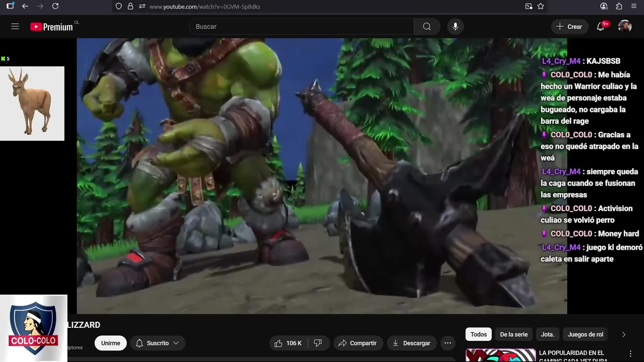Show site security padlock info
This screenshot has height=362, width=644.
130,6
